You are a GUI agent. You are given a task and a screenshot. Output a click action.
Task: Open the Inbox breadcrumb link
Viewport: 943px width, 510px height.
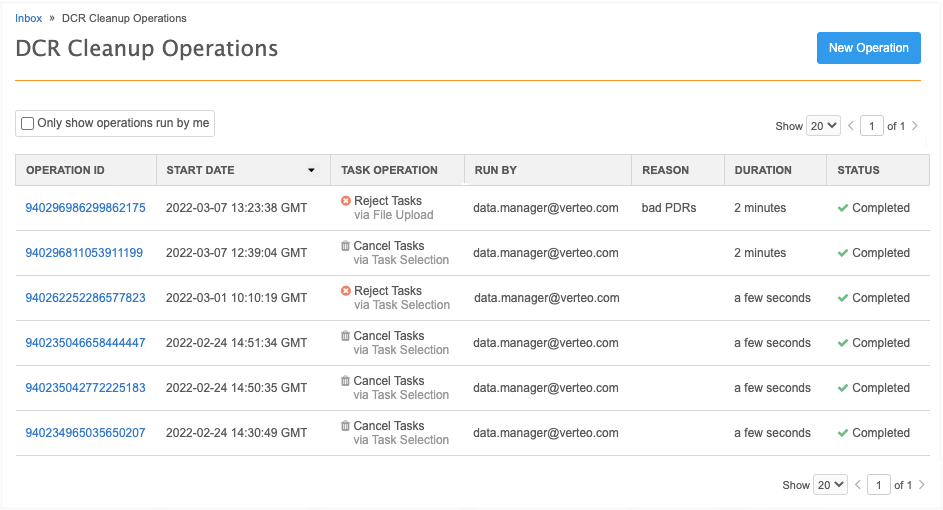click(28, 18)
